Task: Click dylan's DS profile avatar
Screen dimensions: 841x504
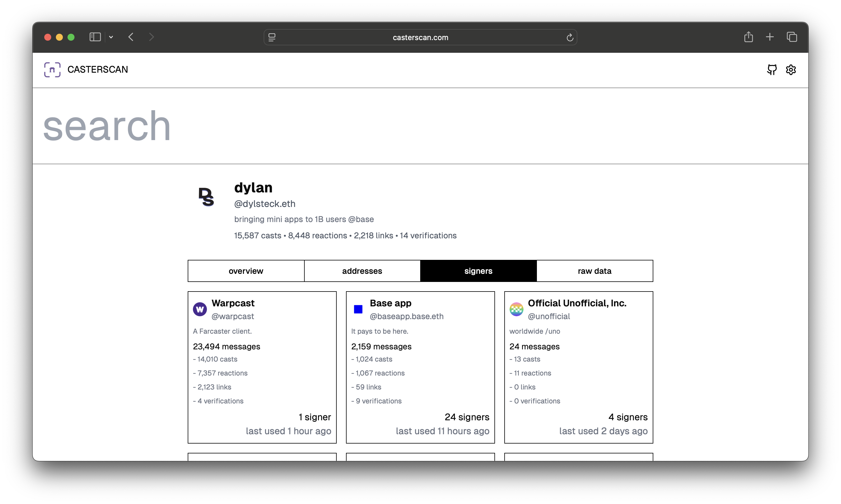Action: 206,197
